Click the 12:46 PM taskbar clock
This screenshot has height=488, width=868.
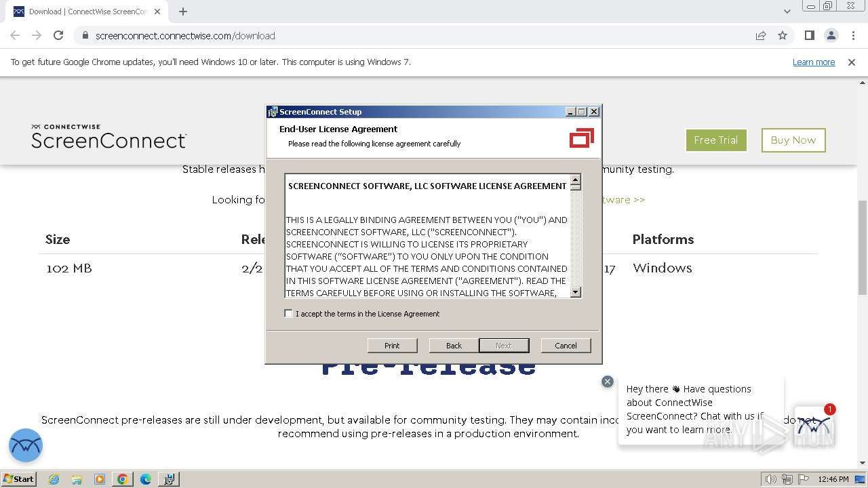(x=833, y=479)
